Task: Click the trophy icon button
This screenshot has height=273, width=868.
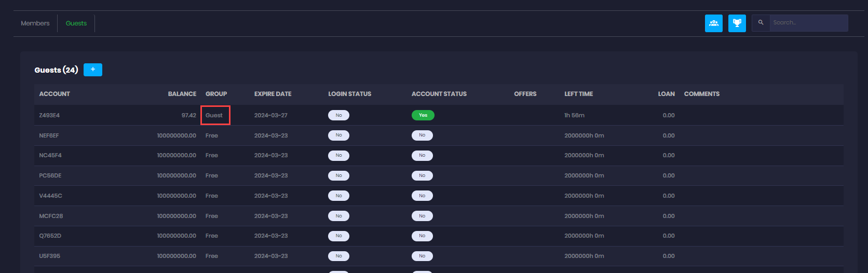Action: pos(737,23)
